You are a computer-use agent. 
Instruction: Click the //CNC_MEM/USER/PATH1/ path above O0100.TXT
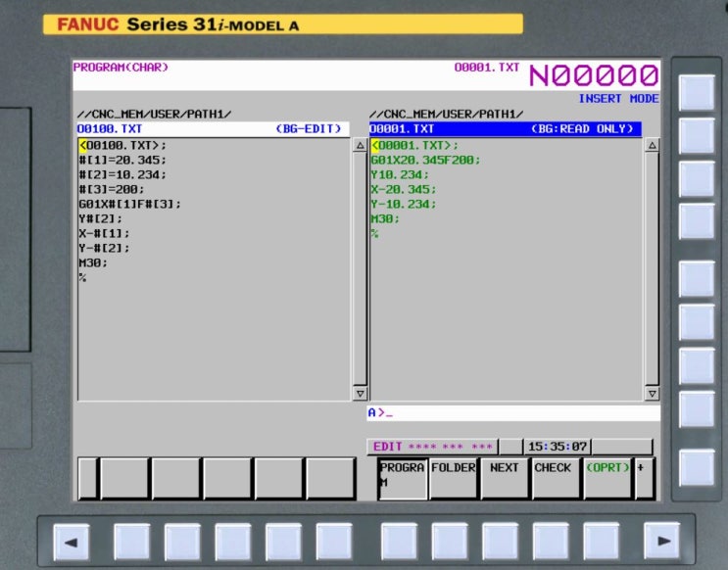(154, 115)
